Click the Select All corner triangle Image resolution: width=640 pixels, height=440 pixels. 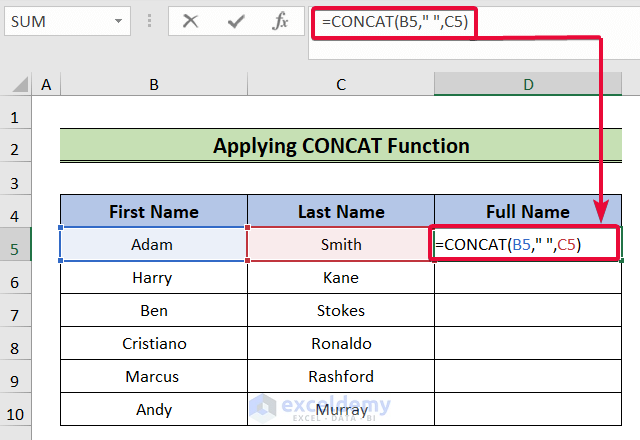(17, 86)
